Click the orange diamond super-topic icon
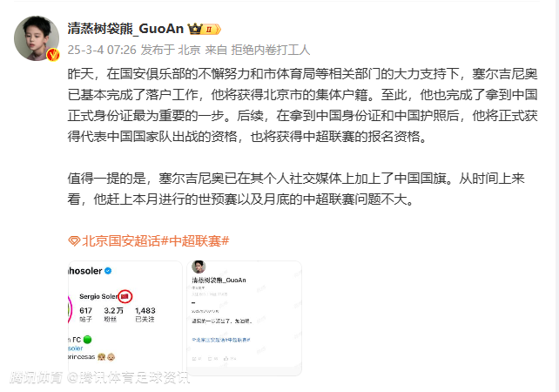Image resolution: width=559 pixels, height=392 pixels. click(74, 241)
